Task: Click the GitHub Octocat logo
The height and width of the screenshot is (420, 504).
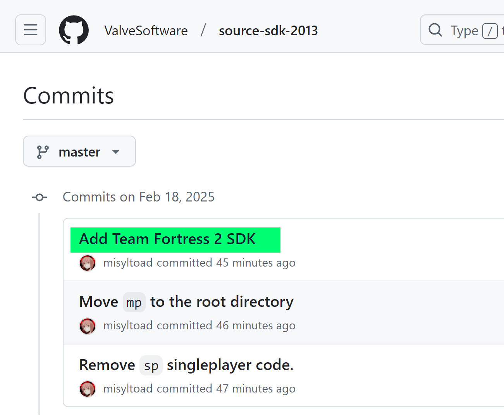Action: 74,30
